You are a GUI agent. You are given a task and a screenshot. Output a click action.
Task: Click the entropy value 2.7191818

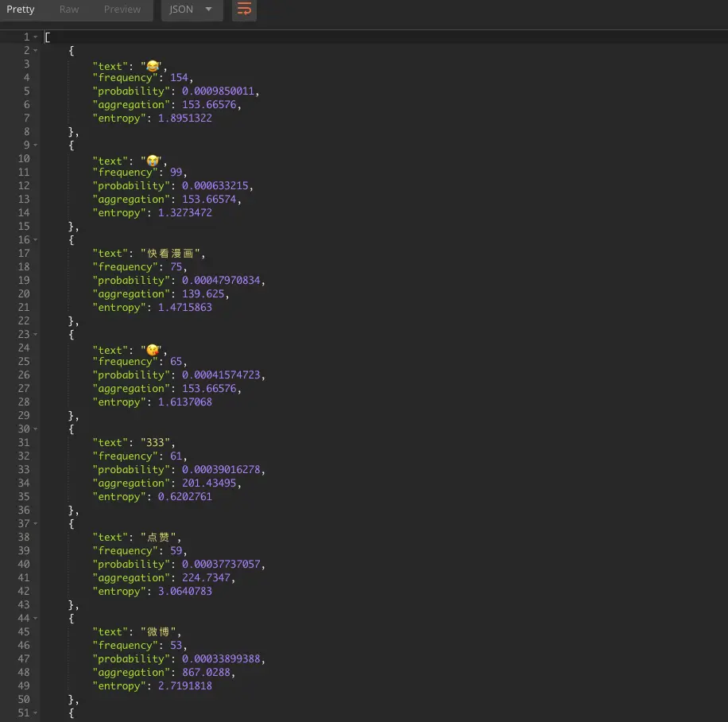(x=185, y=685)
